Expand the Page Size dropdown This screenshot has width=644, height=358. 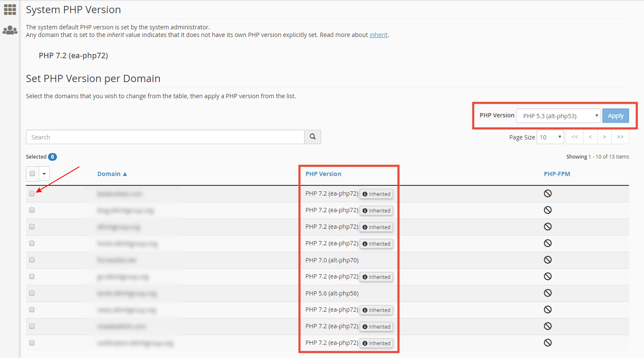(550, 137)
